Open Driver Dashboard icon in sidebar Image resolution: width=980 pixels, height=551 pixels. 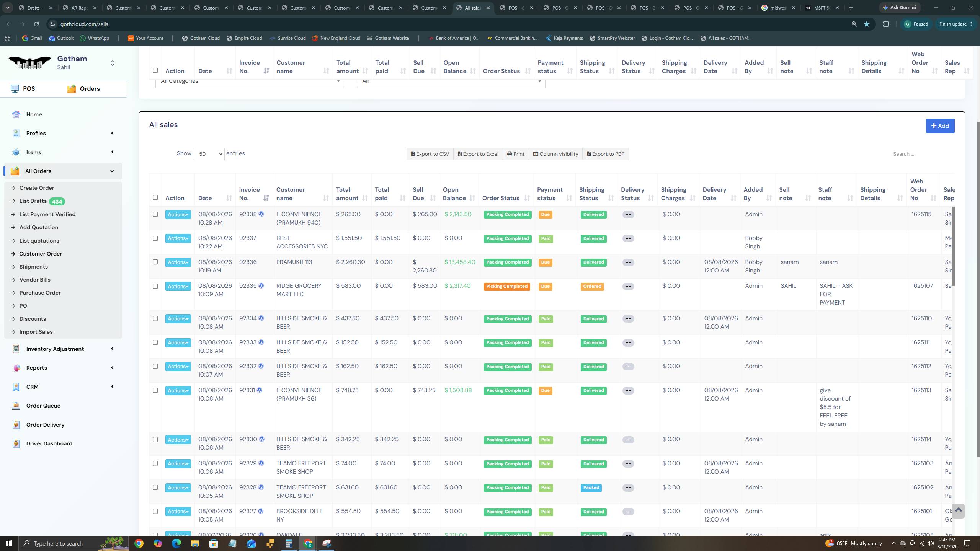point(16,443)
